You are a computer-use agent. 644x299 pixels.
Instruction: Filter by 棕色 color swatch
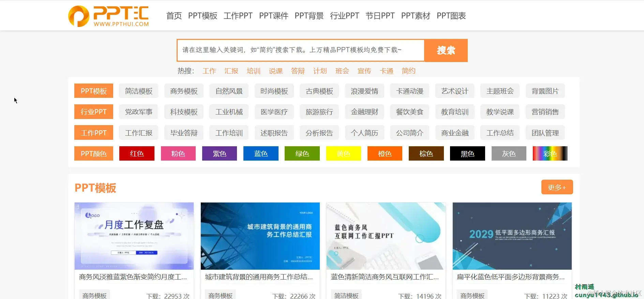[426, 153]
